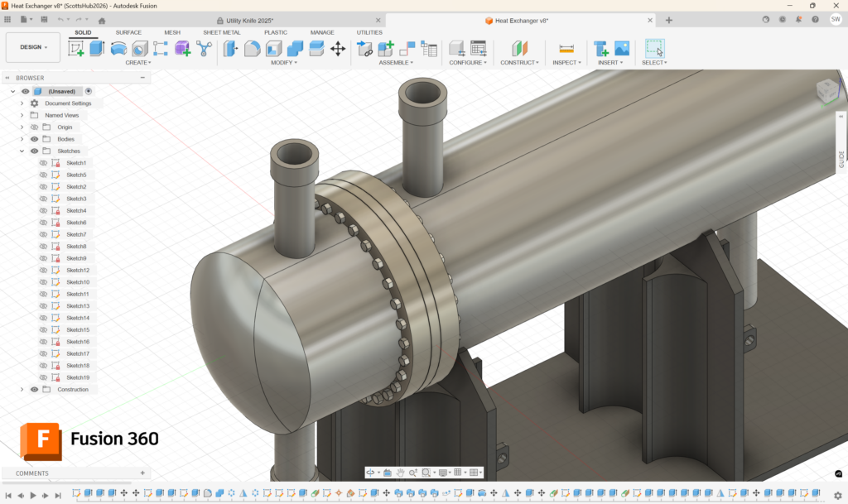Switch to the MESH tab
The height and width of the screenshot is (504, 848).
pyautogui.click(x=172, y=32)
